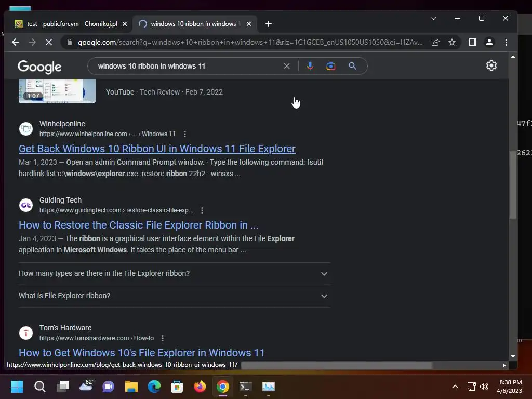This screenshot has width=532, height=399.
Task: Stop loading the page
Action: point(48,42)
